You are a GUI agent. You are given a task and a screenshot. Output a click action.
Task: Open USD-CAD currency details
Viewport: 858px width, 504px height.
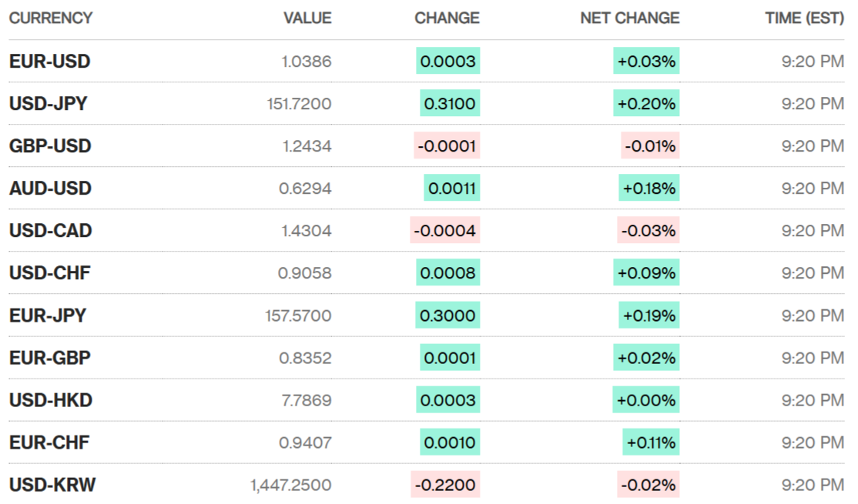pyautogui.click(x=50, y=231)
